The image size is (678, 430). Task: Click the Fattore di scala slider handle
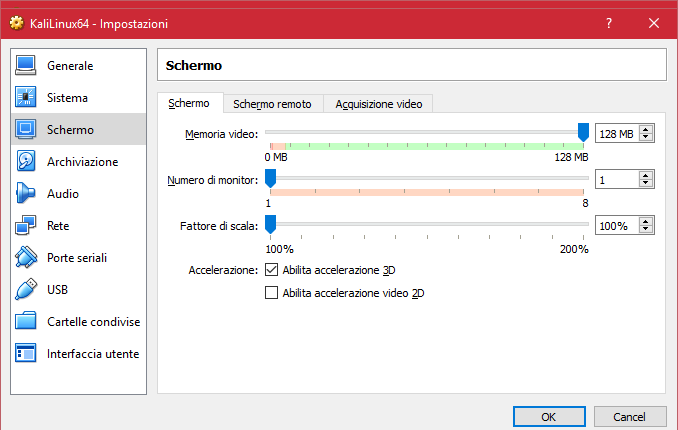[270, 224]
